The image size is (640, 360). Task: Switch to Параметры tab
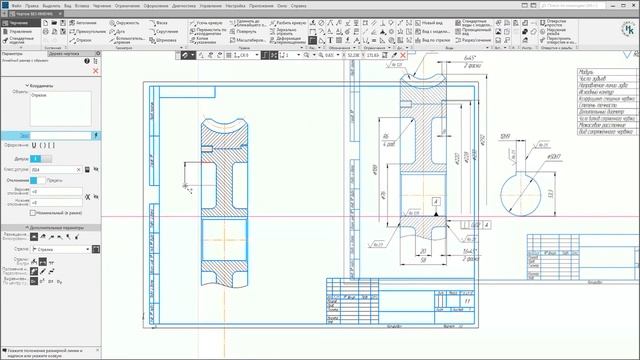13,53
